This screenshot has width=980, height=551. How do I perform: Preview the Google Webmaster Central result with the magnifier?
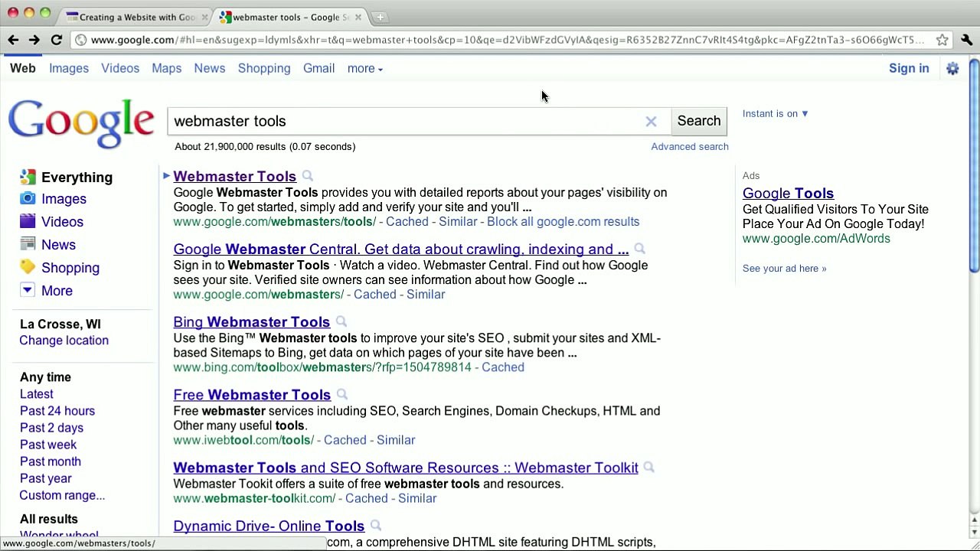639,249
